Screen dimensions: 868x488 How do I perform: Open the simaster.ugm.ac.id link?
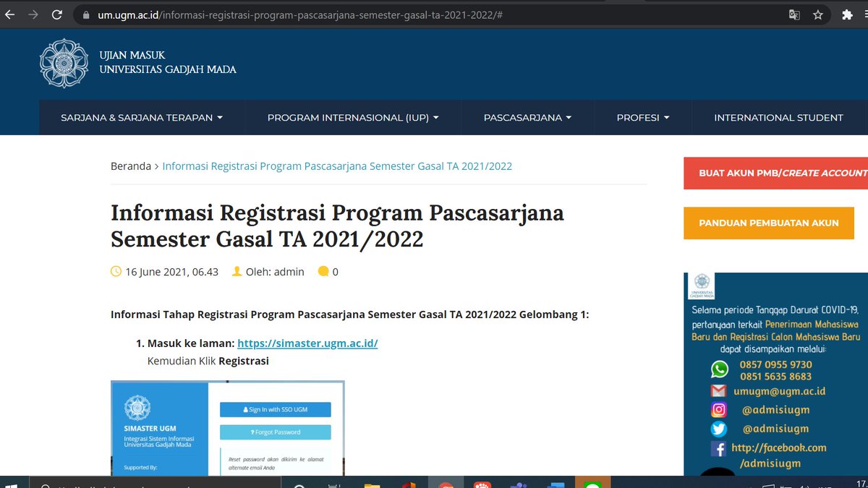tap(307, 343)
